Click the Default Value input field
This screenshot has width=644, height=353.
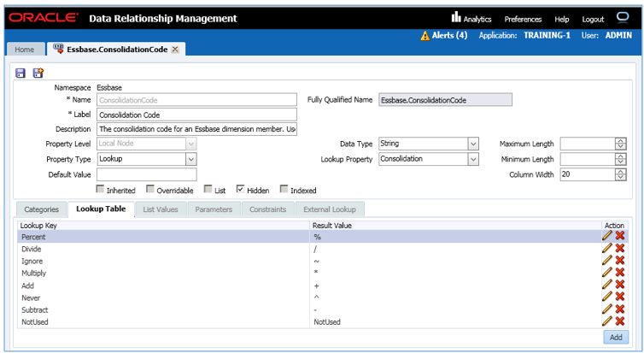(147, 174)
